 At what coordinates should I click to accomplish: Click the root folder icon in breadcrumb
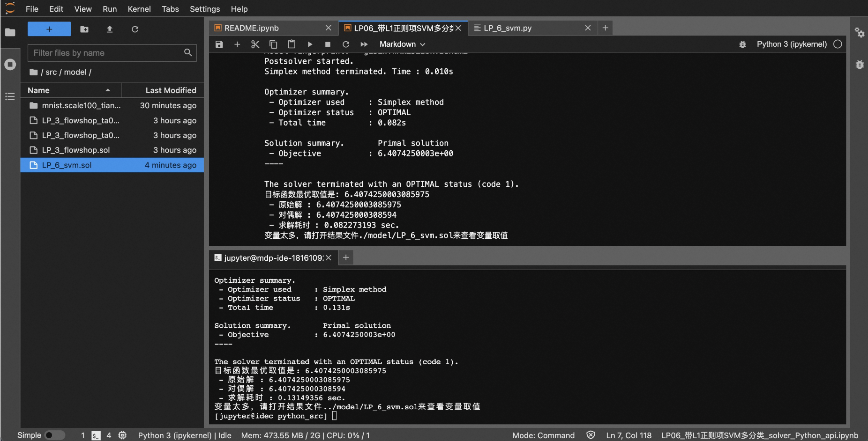coord(33,72)
